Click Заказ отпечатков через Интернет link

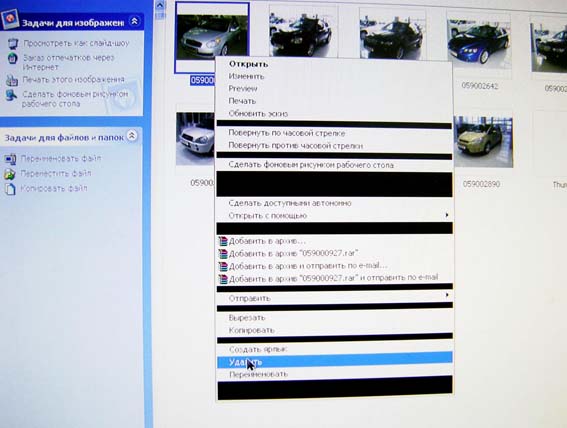tap(68, 63)
